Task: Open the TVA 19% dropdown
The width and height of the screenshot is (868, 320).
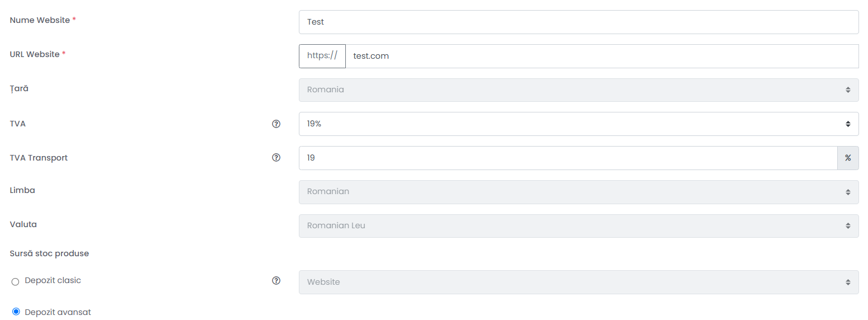Action: (579, 124)
